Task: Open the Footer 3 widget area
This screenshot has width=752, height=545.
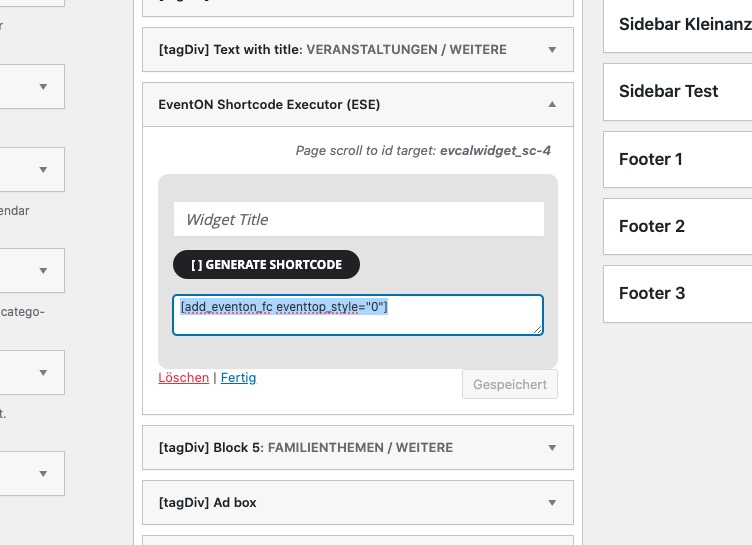Action: [677, 293]
